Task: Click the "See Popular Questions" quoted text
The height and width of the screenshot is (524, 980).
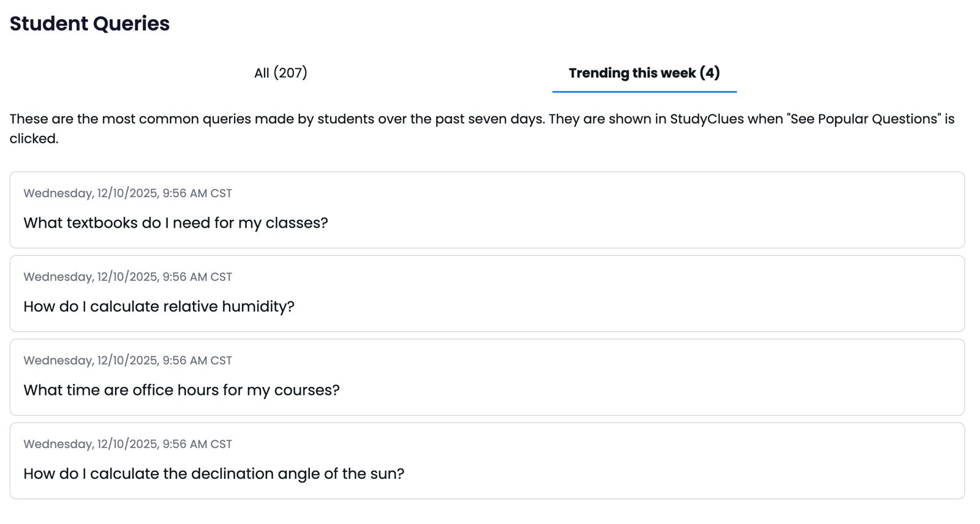Action: [864, 119]
